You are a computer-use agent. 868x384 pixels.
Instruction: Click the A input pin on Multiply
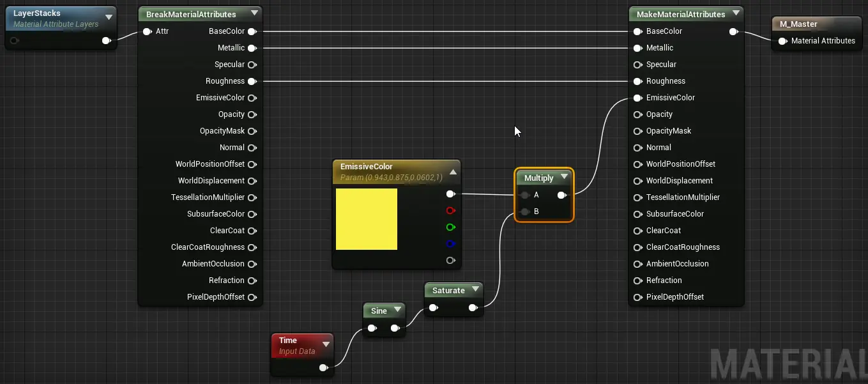(x=525, y=195)
